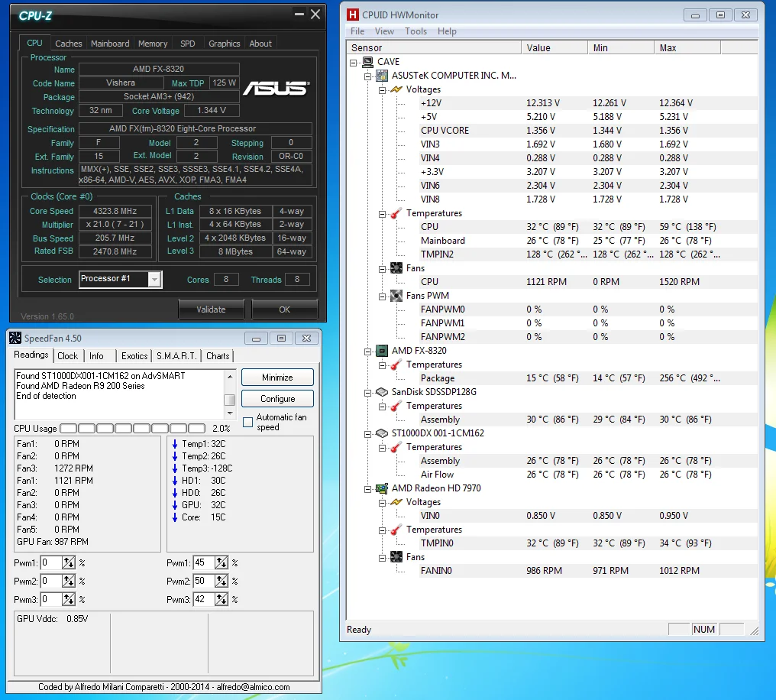Click the stepper for right-column Pwm2 value 50

221,582
